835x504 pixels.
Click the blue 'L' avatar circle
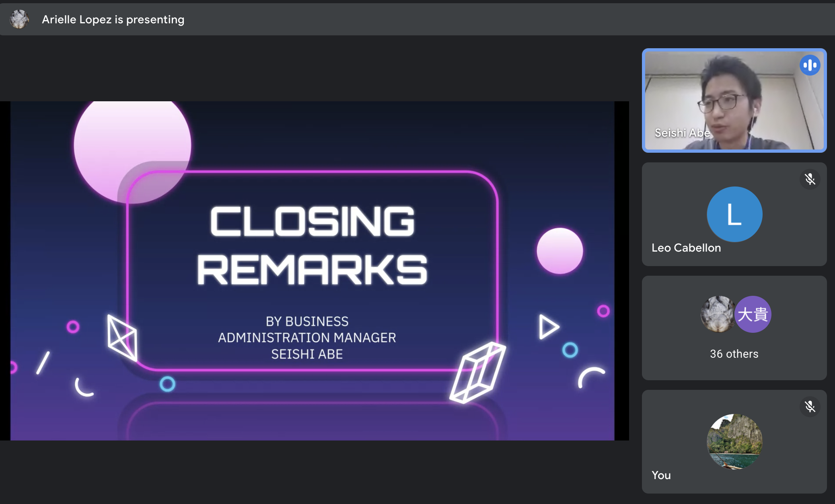point(734,214)
